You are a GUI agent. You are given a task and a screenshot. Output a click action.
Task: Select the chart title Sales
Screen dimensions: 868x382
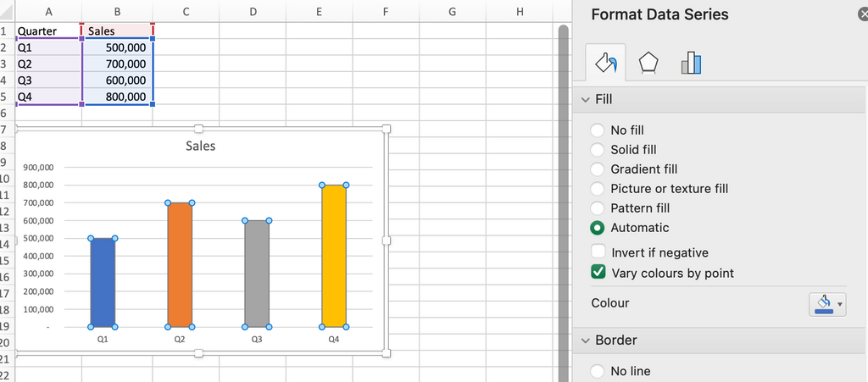200,147
